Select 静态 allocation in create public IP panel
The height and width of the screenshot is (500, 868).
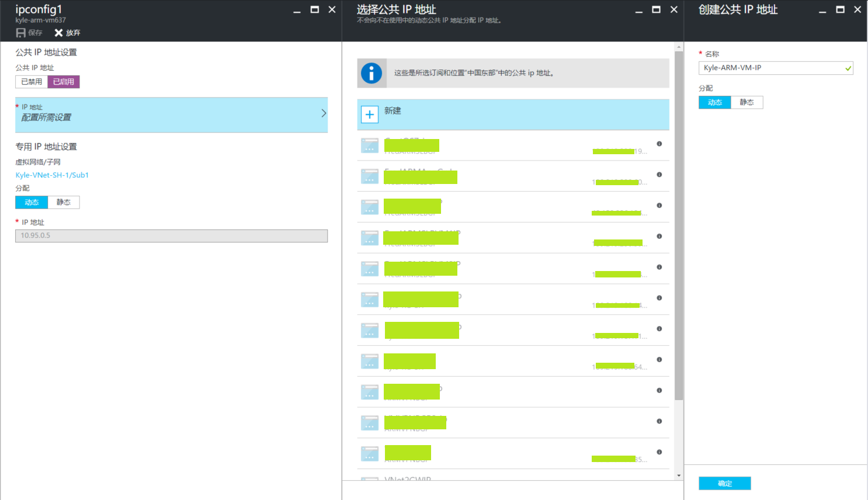[747, 102]
